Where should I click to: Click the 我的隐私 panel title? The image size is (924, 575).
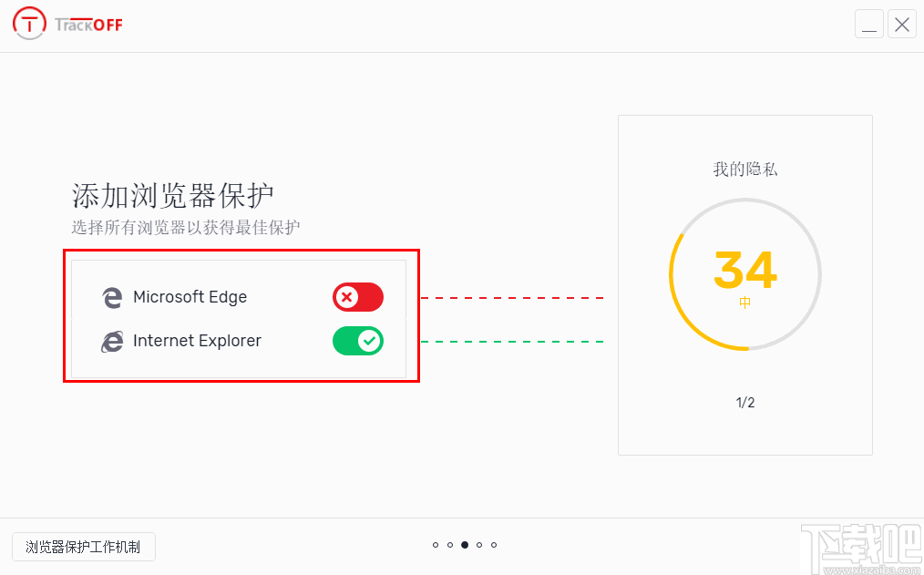(x=745, y=169)
